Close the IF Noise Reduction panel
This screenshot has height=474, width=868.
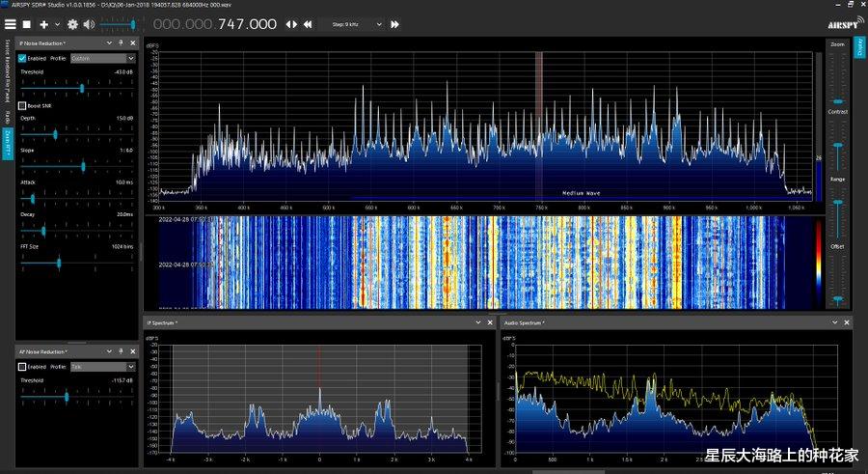133,42
